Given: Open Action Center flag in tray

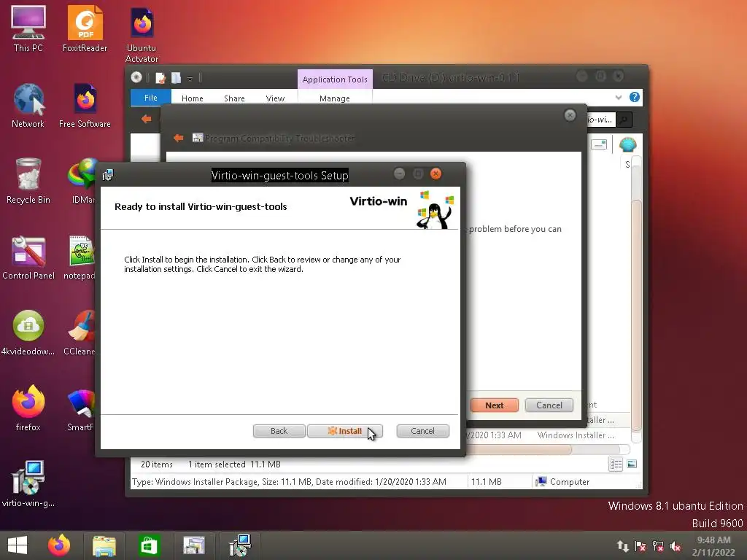Looking at the screenshot, I should [640, 546].
